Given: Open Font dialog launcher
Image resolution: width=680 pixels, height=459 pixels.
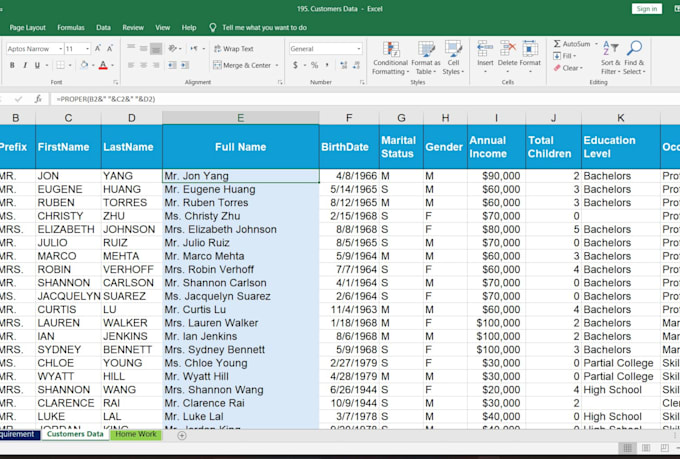Looking at the screenshot, I should [x=116, y=82].
